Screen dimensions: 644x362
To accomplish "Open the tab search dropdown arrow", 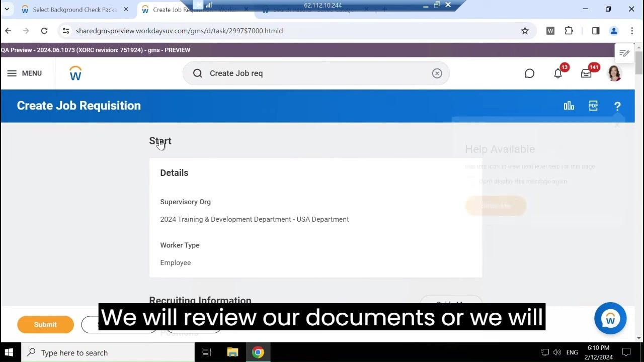I will coord(7,10).
